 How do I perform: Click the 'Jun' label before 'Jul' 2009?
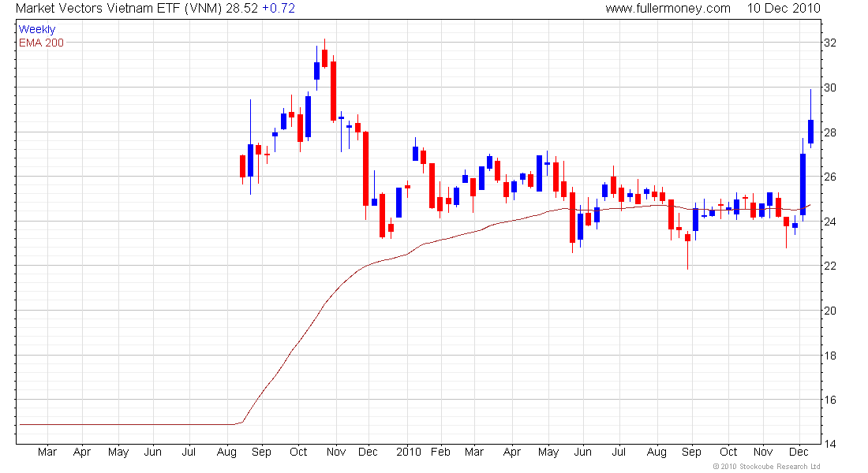[x=153, y=452]
